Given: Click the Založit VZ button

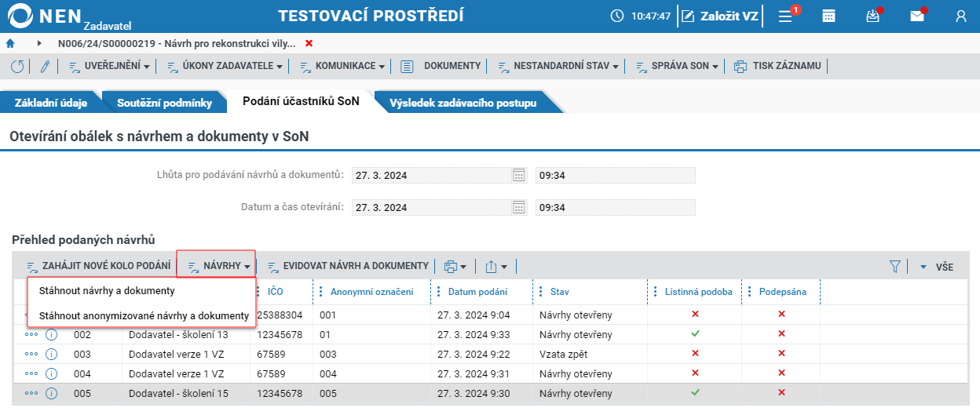Looking at the screenshot, I should (719, 16).
